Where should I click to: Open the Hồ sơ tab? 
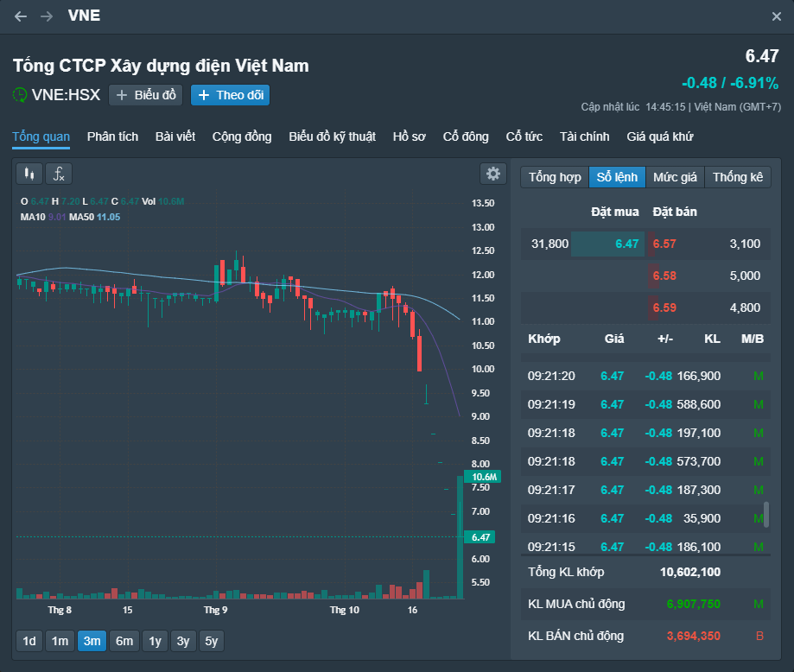tap(410, 136)
